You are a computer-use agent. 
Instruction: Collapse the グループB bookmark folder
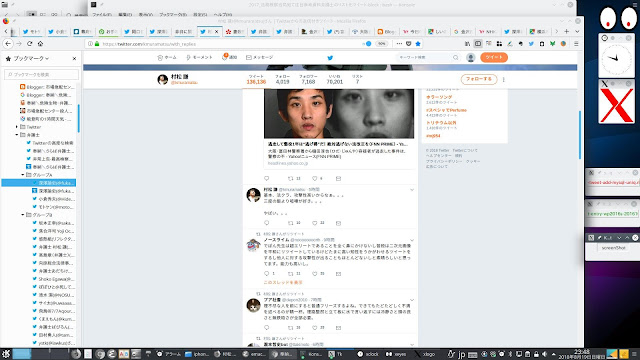coord(22,215)
